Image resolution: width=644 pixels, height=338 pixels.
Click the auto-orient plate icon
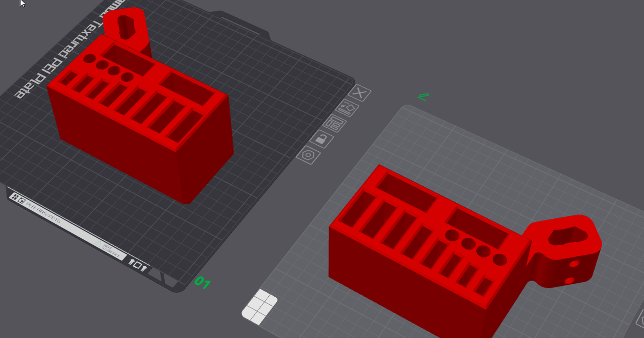(x=347, y=109)
